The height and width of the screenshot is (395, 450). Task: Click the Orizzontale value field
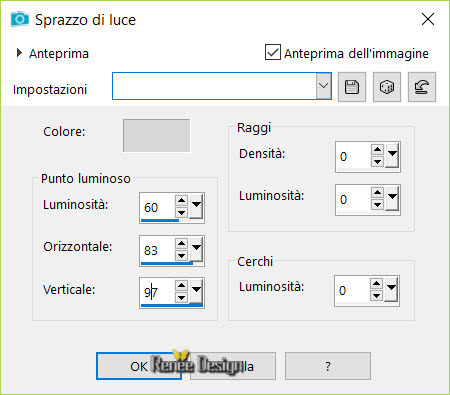(x=157, y=250)
